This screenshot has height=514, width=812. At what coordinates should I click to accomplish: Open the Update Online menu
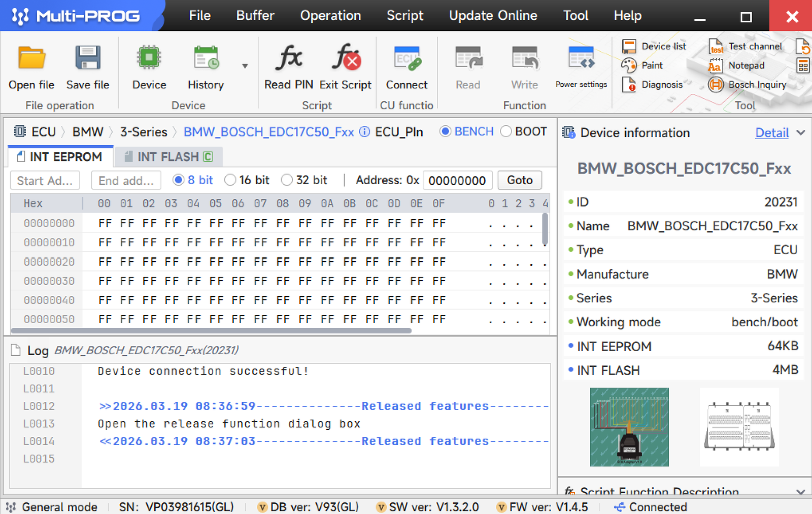pyautogui.click(x=492, y=16)
